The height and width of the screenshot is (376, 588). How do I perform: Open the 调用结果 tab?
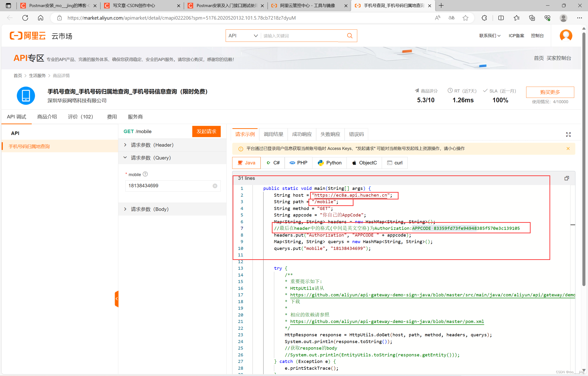(273, 134)
